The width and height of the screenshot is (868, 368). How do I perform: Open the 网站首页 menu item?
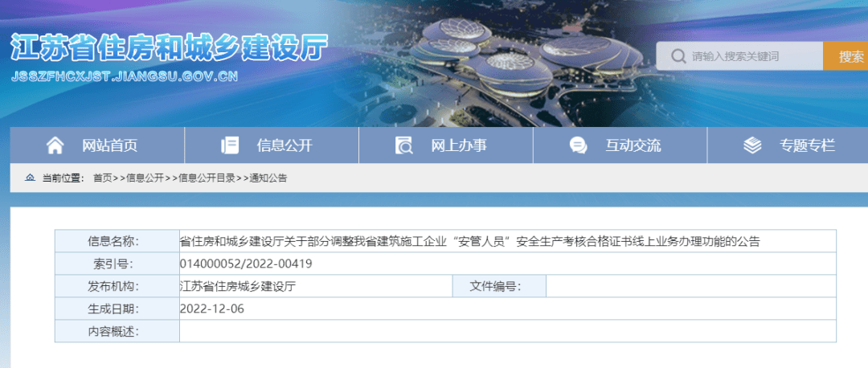[x=97, y=145]
